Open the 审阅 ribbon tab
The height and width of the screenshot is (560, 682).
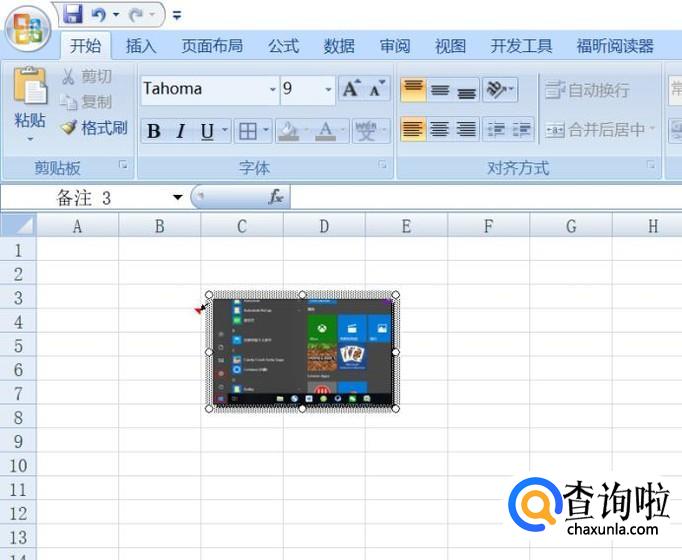[x=394, y=46]
